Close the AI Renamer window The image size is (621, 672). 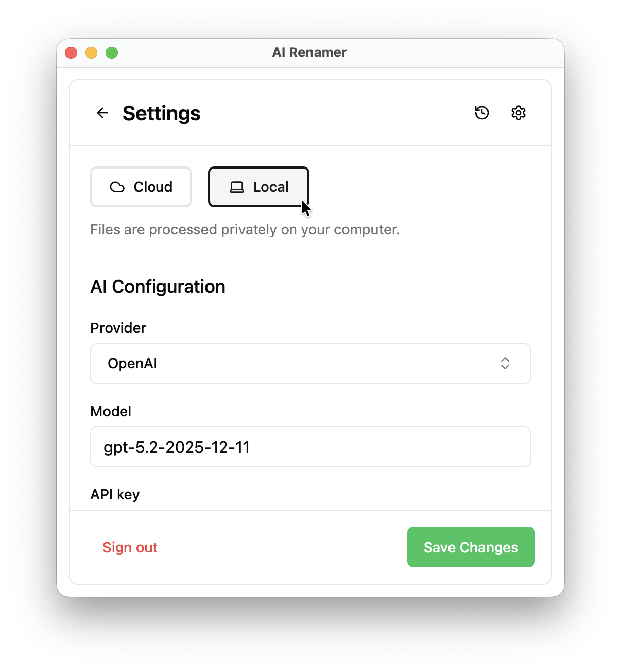pyautogui.click(x=71, y=53)
